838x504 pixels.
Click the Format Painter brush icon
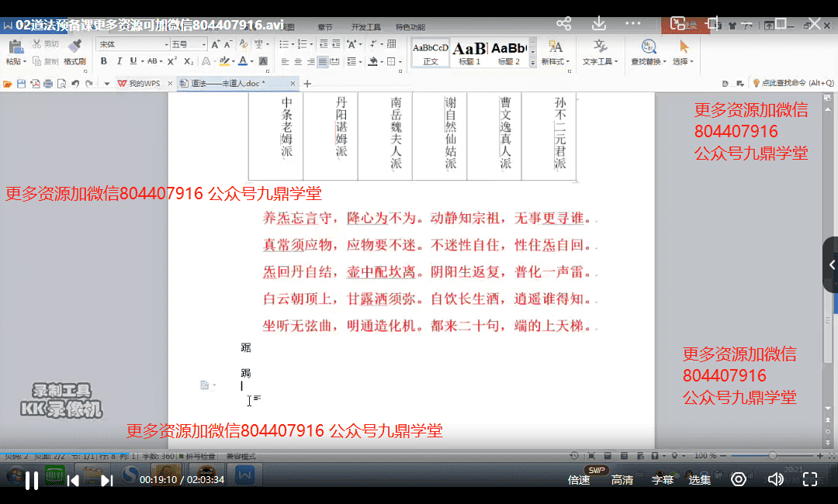coord(74,47)
